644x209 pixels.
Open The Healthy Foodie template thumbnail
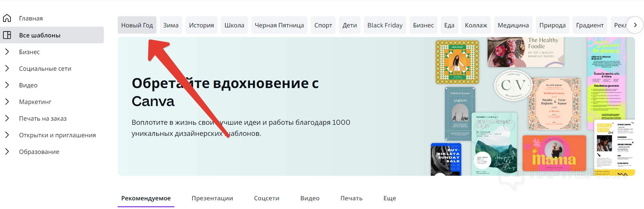[x=526, y=52]
